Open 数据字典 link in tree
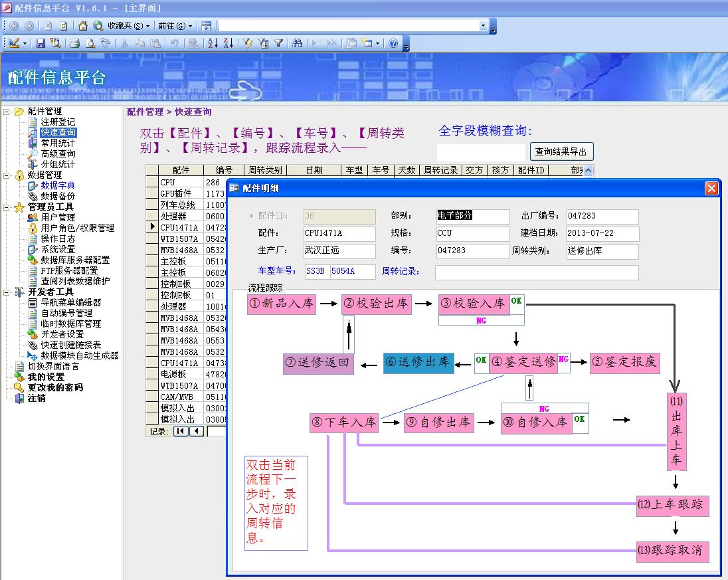Screen dimensions: 728x580 [58, 186]
